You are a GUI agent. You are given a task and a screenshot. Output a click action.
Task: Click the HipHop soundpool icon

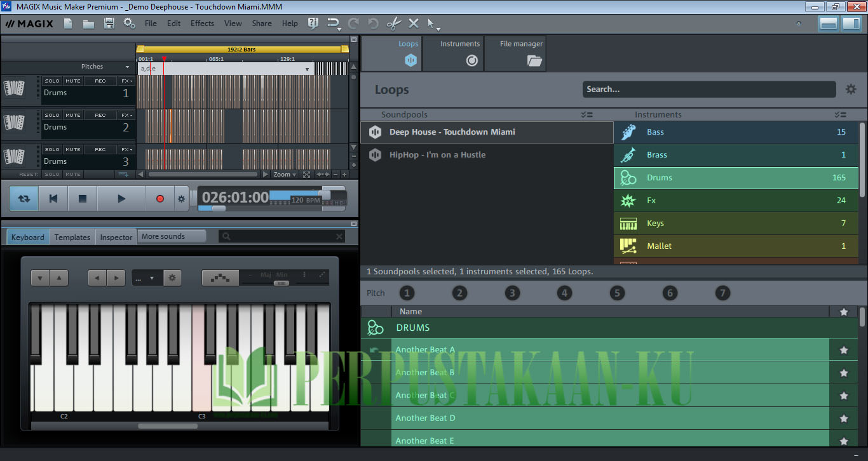375,155
